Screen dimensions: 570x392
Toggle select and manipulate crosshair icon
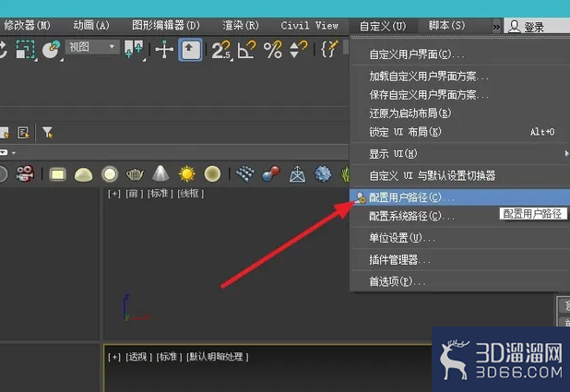tap(164, 50)
